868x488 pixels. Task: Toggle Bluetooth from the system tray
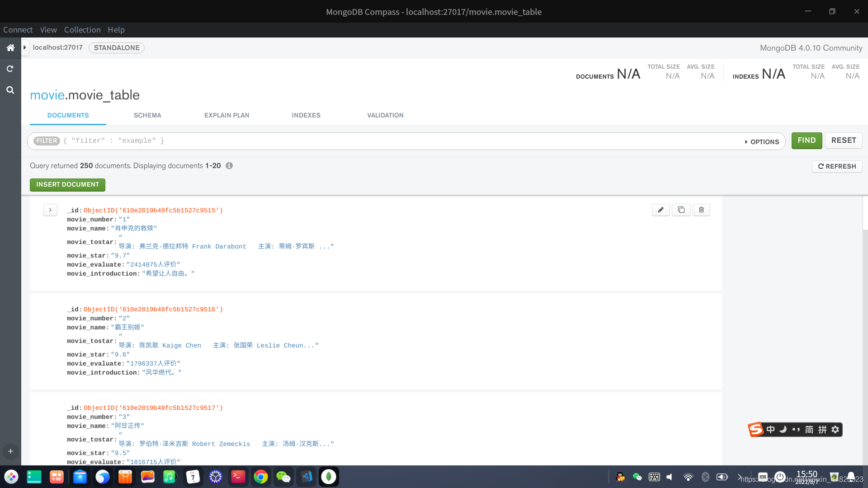point(705,477)
